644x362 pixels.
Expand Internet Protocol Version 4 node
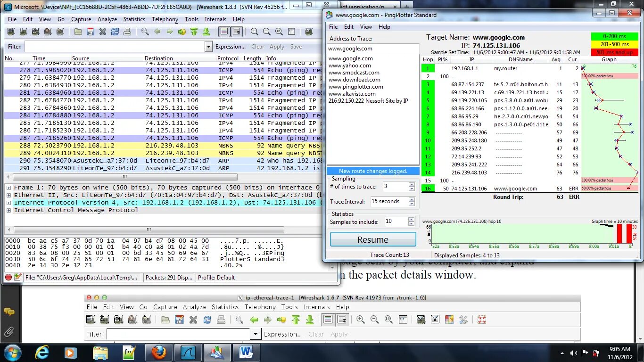pos(8,203)
